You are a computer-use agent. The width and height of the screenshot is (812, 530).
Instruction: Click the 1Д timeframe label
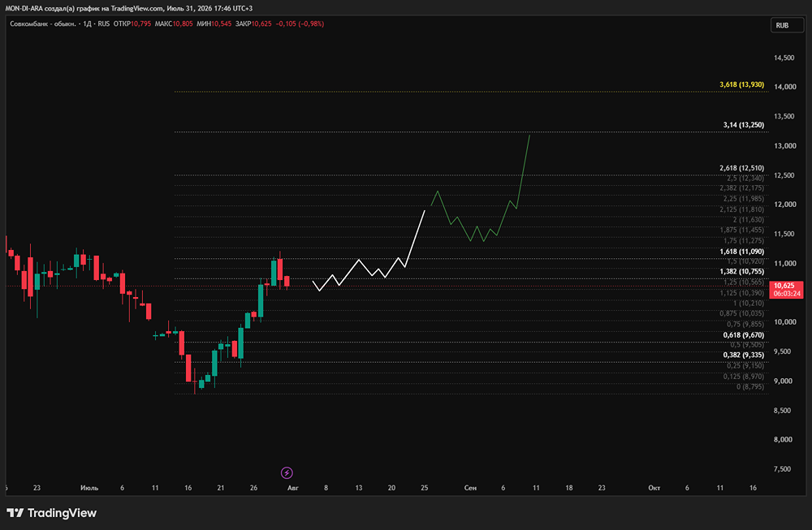88,24
